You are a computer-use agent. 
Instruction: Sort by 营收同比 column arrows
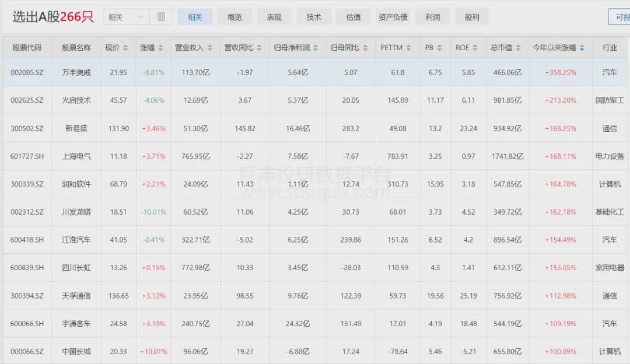click(259, 48)
